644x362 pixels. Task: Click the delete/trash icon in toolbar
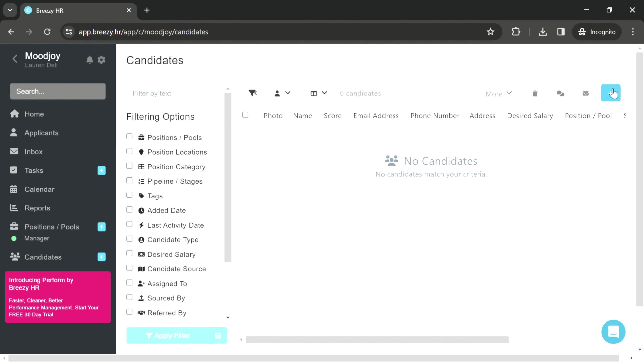point(536,93)
